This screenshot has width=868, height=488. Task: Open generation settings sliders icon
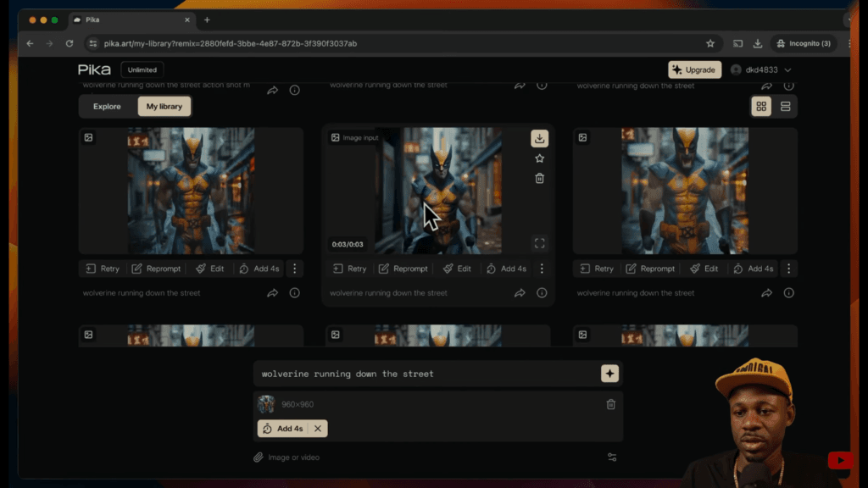[612, 457]
